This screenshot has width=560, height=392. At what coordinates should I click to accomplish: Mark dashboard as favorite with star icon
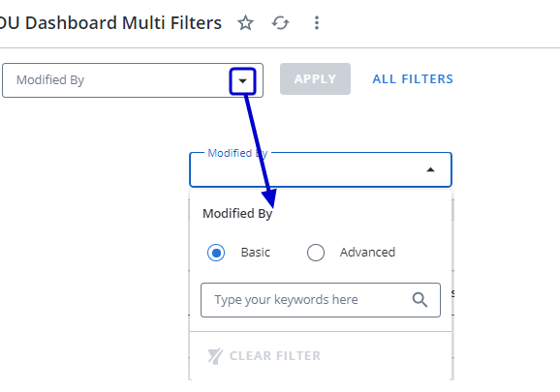pos(245,23)
